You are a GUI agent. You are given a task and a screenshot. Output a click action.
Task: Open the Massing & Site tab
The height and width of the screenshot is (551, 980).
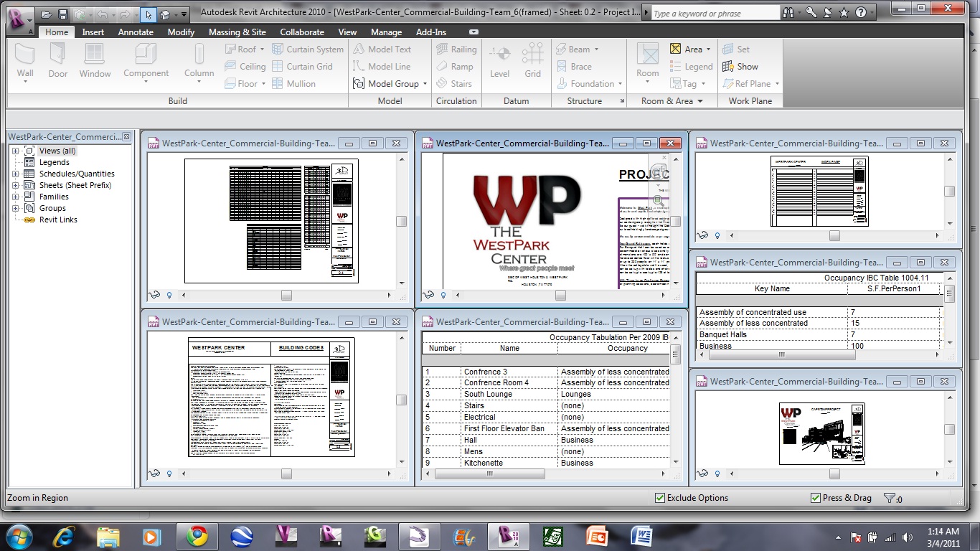point(237,32)
